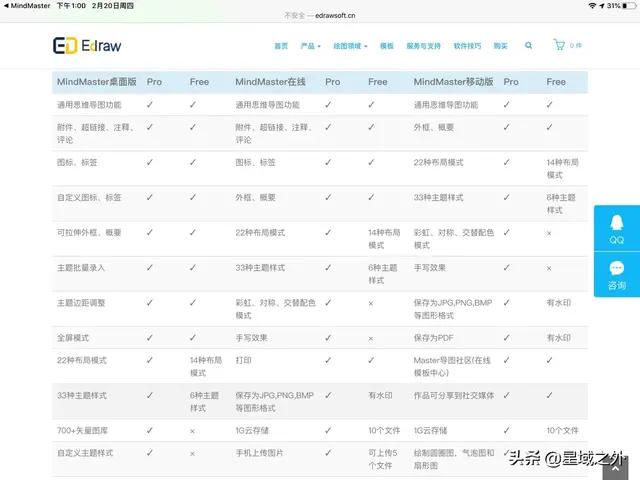This screenshot has width=640, height=480.
Task: Click the 全屏模式 row label
Action: click(x=73, y=338)
